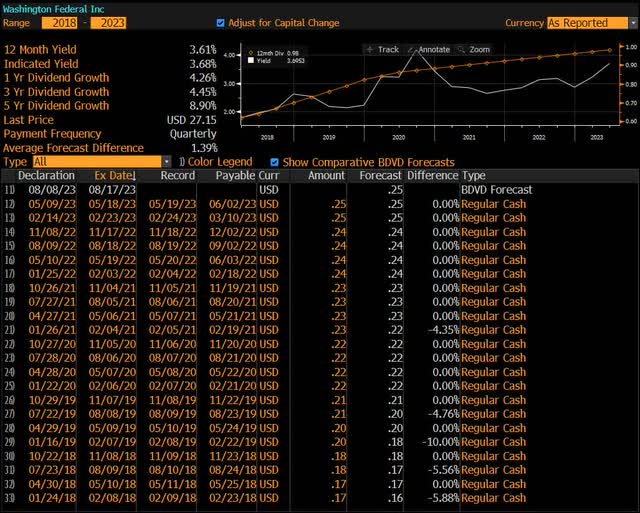The width and height of the screenshot is (640, 513).
Task: Click the 2022 label on chart axis
Action: (539, 137)
